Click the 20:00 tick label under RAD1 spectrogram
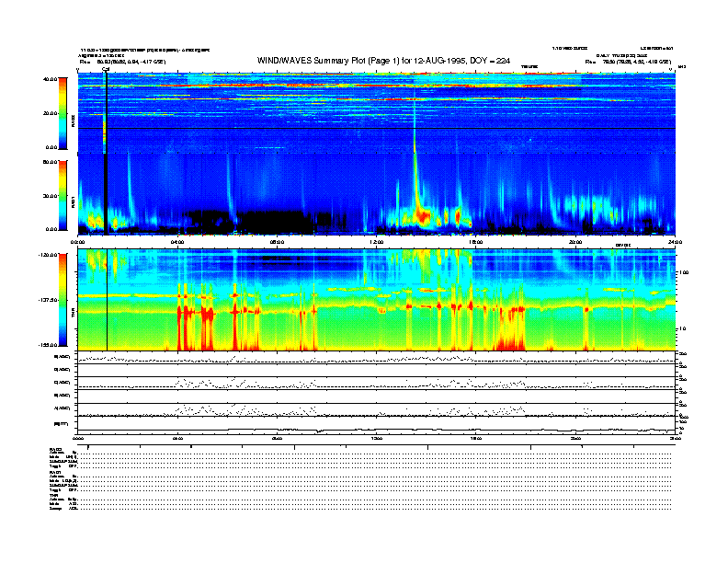 coord(575,242)
